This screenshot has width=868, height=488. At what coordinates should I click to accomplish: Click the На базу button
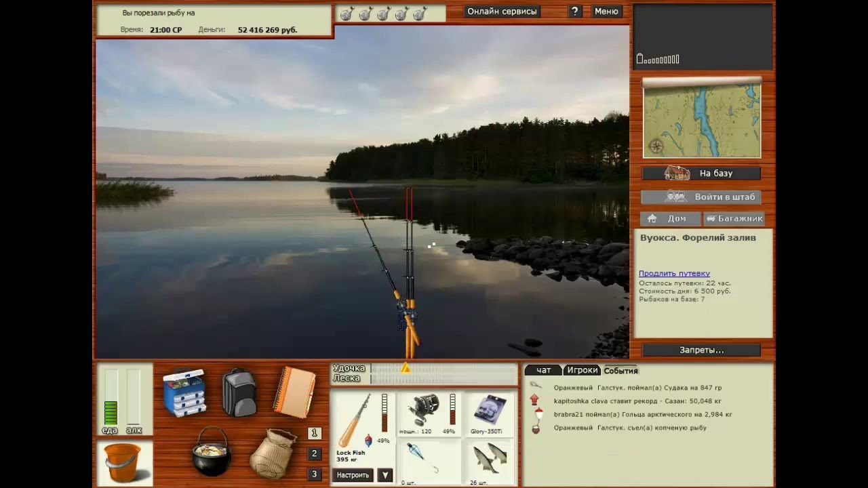click(x=701, y=173)
